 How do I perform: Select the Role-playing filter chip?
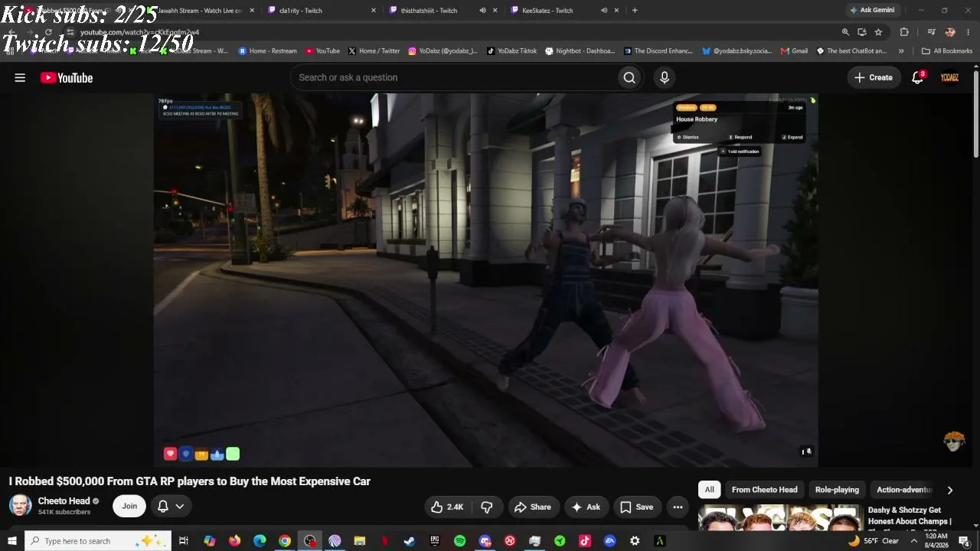click(x=837, y=490)
